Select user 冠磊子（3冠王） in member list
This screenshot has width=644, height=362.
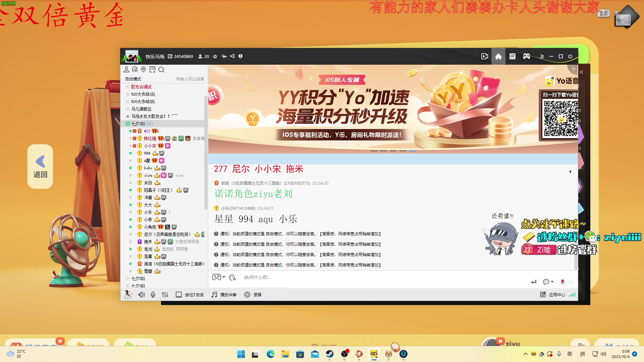[x=158, y=190]
